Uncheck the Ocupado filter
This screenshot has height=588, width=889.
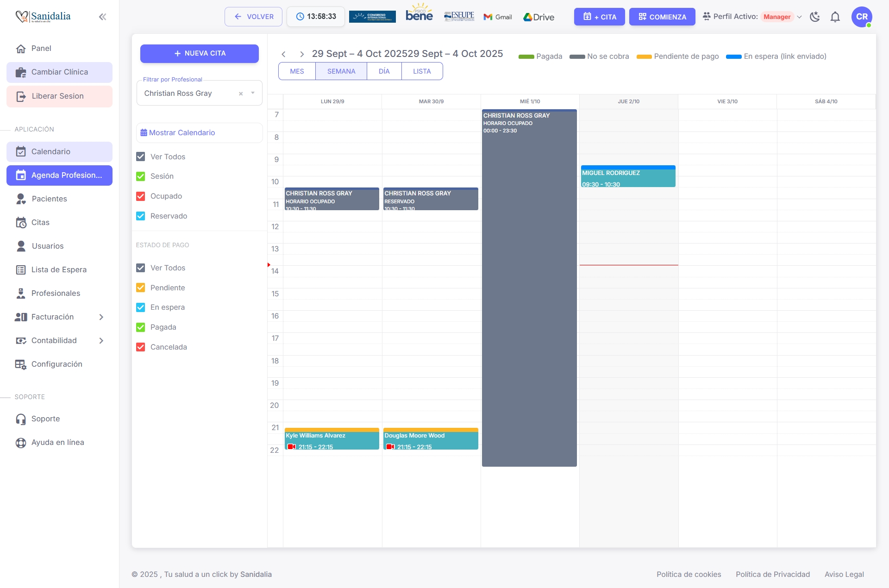point(140,196)
